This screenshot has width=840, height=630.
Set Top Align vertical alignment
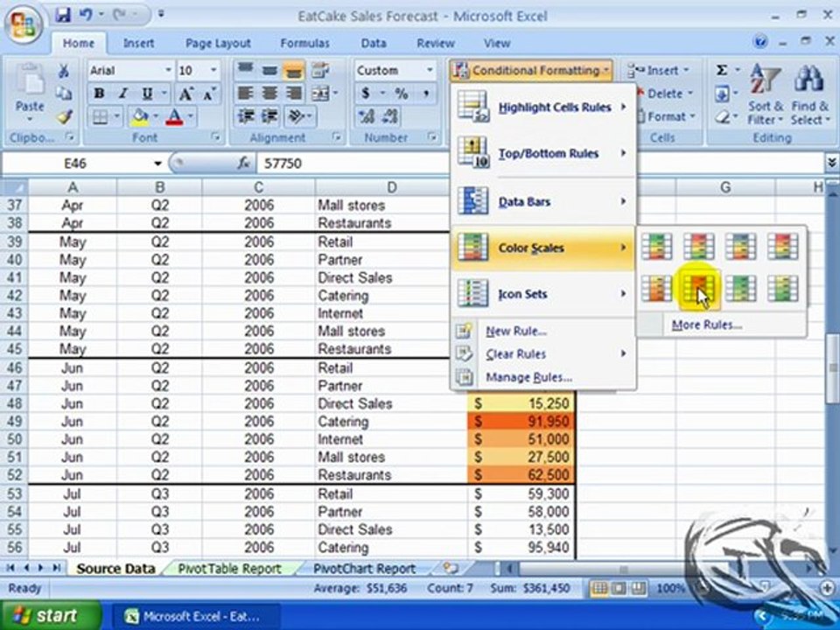coord(245,70)
